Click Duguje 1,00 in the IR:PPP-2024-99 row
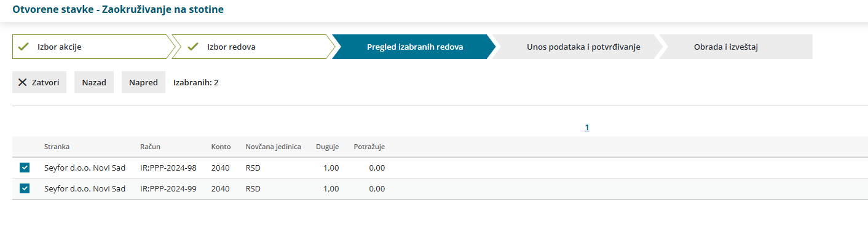 pos(331,188)
